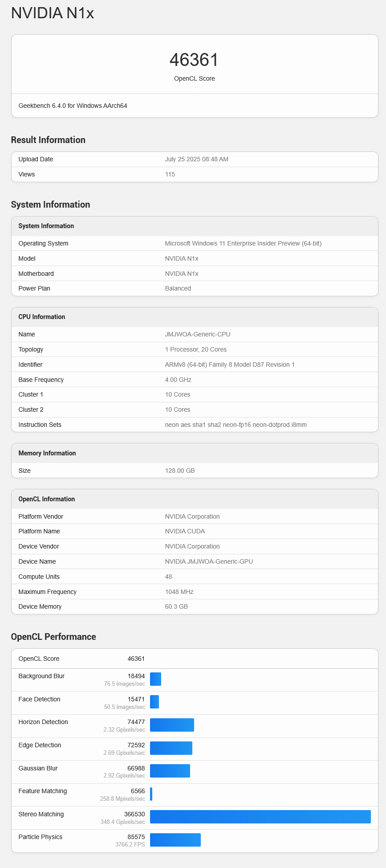The width and height of the screenshot is (386, 868).
Task: Click the JMJWOA-Generic-CPU name value
Action: click(198, 334)
